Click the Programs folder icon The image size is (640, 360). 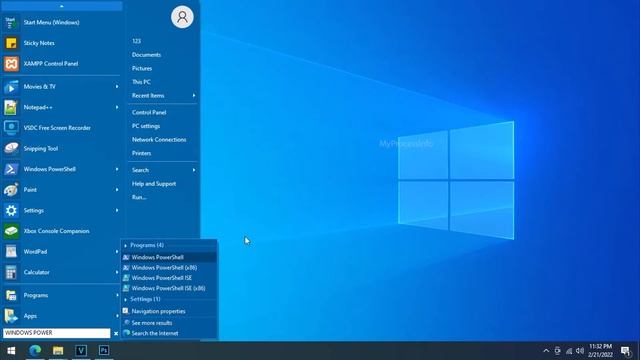tap(11, 295)
